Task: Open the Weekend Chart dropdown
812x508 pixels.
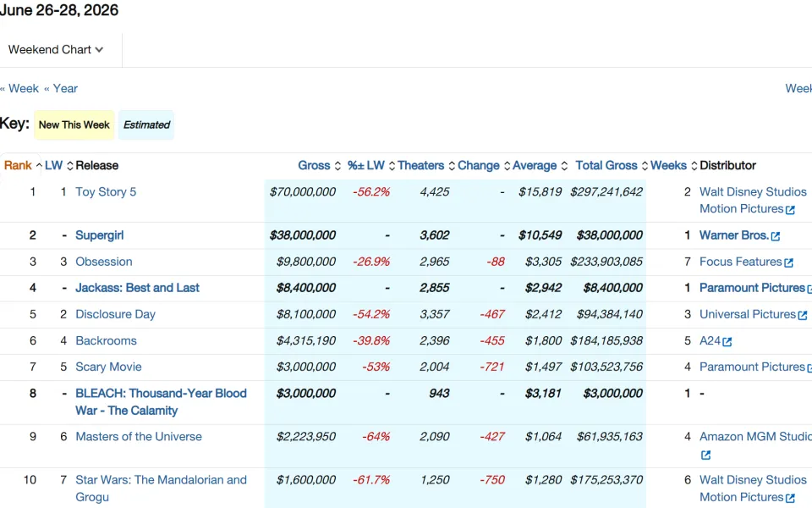Action: point(56,50)
